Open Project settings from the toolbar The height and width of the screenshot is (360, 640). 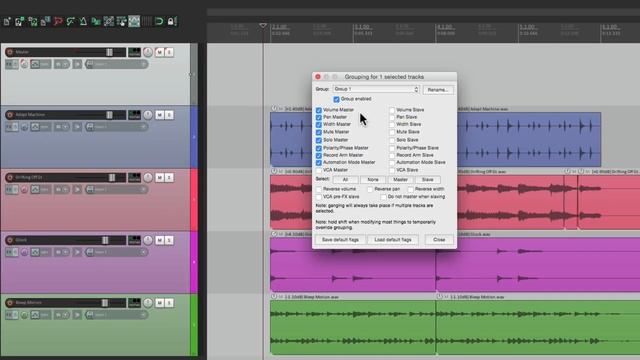pyautogui.click(x=45, y=21)
